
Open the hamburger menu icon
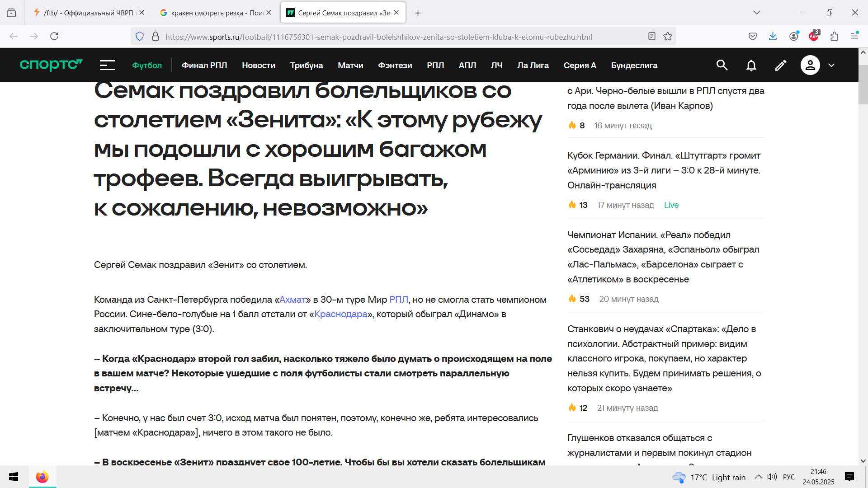(x=107, y=65)
